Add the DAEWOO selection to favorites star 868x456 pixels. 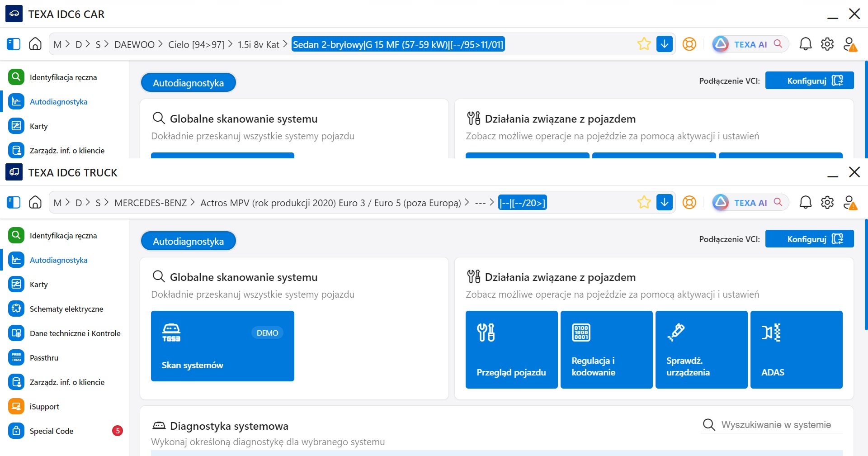644,44
